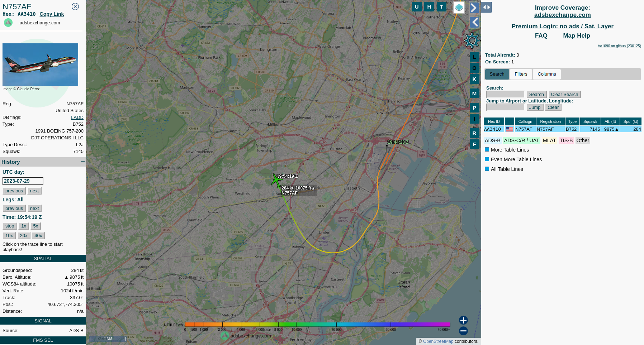Click the Clear Search button
The height and width of the screenshot is (345, 644).
(x=564, y=95)
